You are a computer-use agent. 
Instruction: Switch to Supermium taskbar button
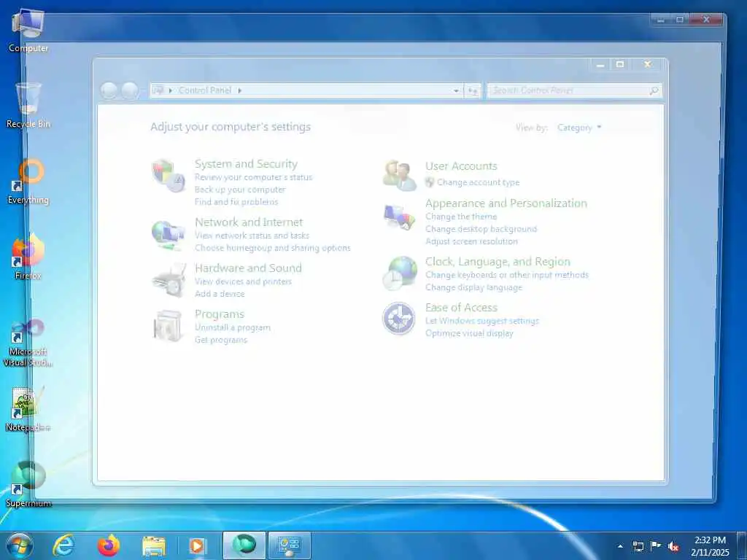click(x=244, y=545)
